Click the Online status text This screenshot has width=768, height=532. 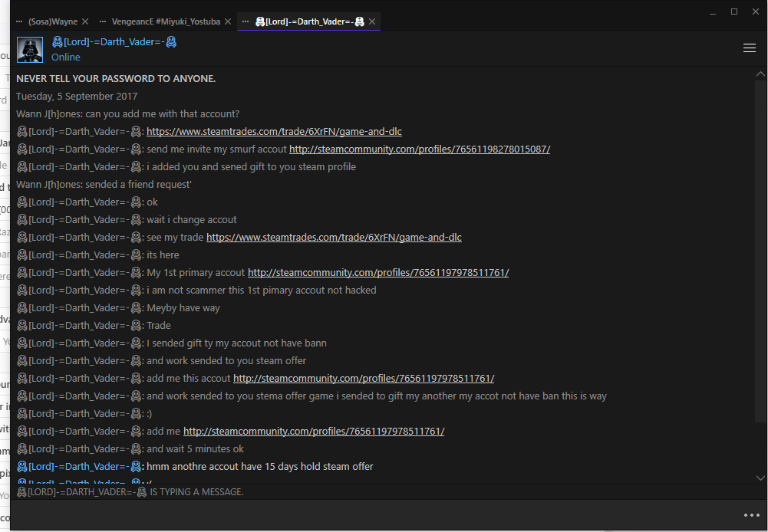[x=66, y=57]
